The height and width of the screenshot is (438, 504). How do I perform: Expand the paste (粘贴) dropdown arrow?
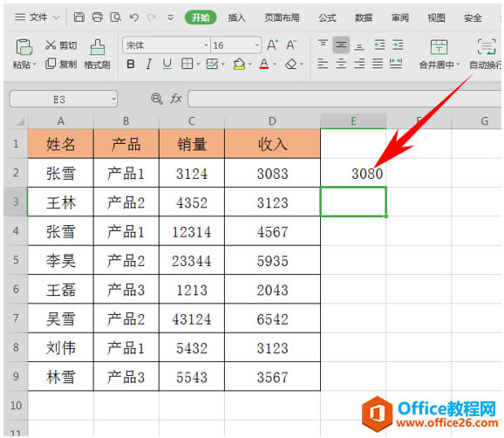34,65
